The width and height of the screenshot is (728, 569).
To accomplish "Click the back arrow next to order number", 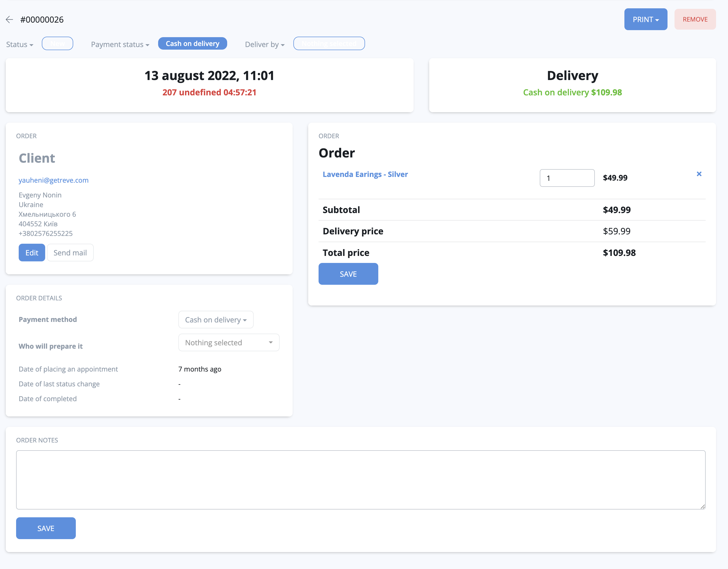I will click(9, 20).
